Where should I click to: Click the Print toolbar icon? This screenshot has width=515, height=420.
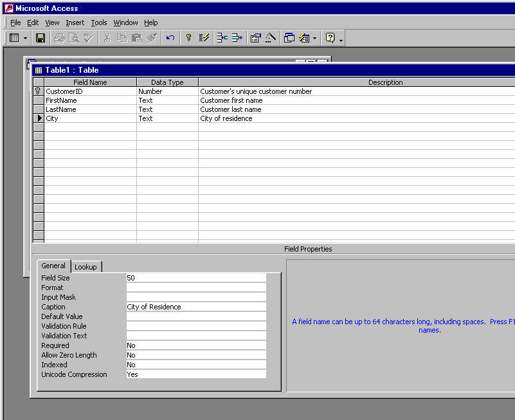tap(59, 38)
